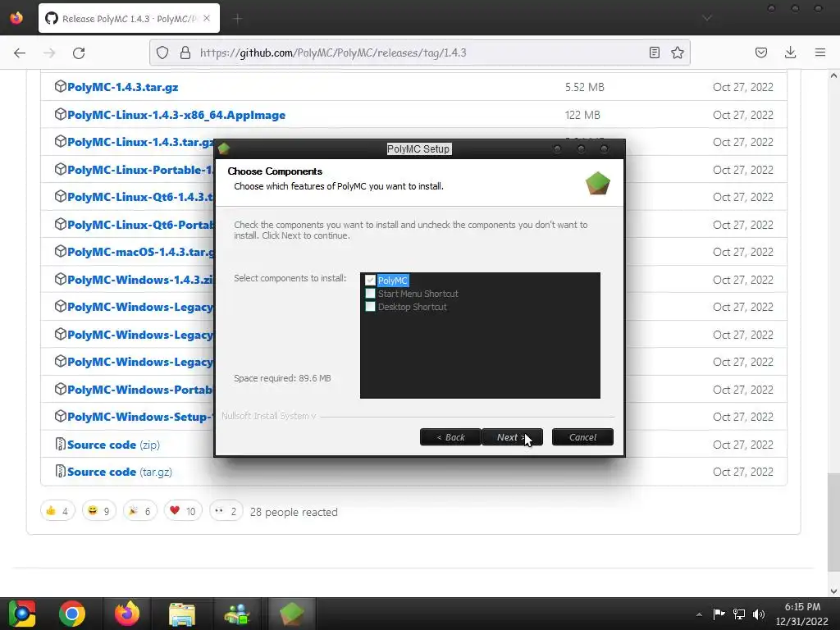Click the volume icon in system tray
This screenshot has height=630, width=840.
click(x=759, y=614)
